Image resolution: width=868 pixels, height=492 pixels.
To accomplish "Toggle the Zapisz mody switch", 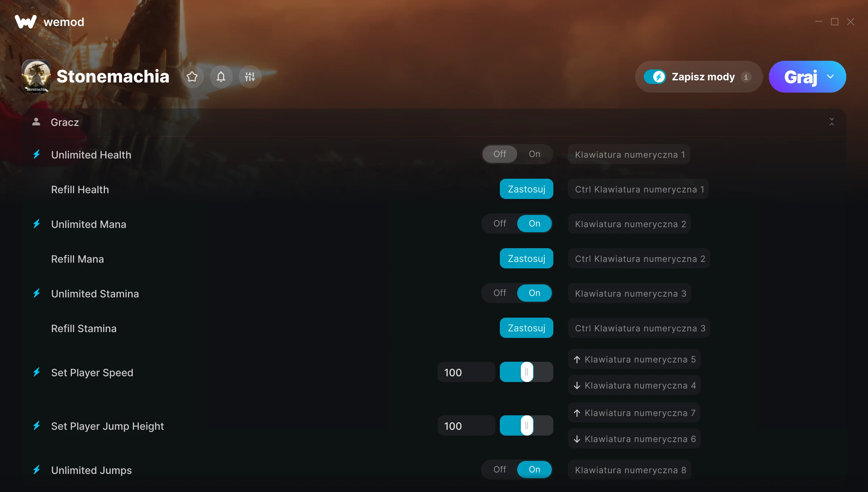I will [655, 77].
